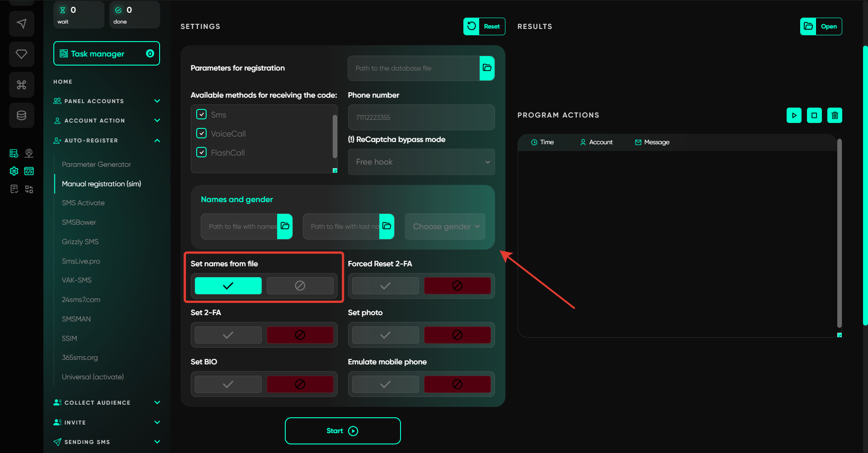Click the command key icon in sidebar
The height and width of the screenshot is (453, 868).
pyautogui.click(x=21, y=85)
